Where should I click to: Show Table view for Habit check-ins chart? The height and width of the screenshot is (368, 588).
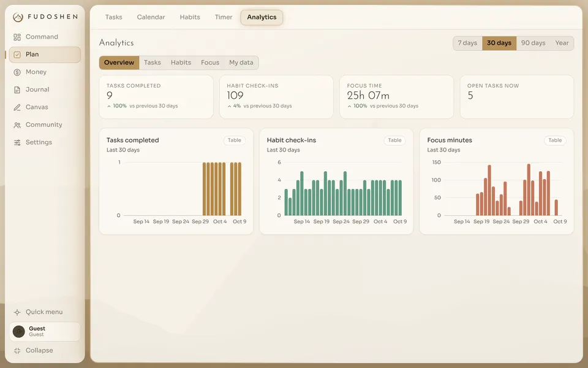click(394, 140)
